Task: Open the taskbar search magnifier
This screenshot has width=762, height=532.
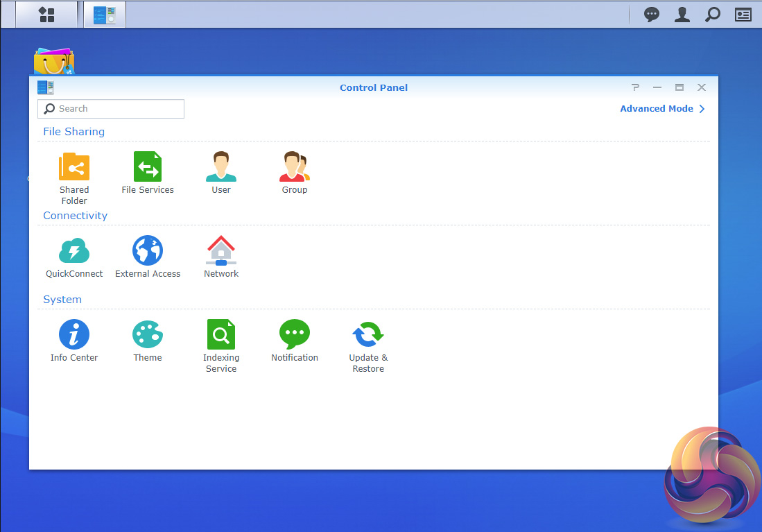Action: 713,15
